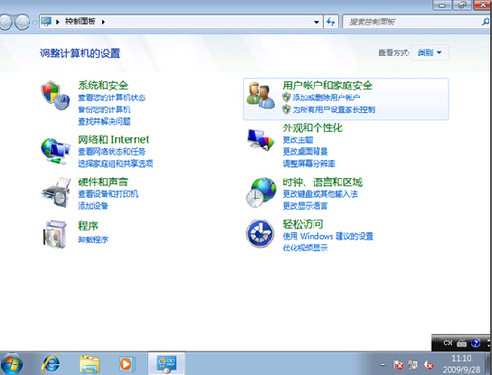Open the 更改显示语言 link
This screenshot has height=375, width=492.
pos(305,206)
